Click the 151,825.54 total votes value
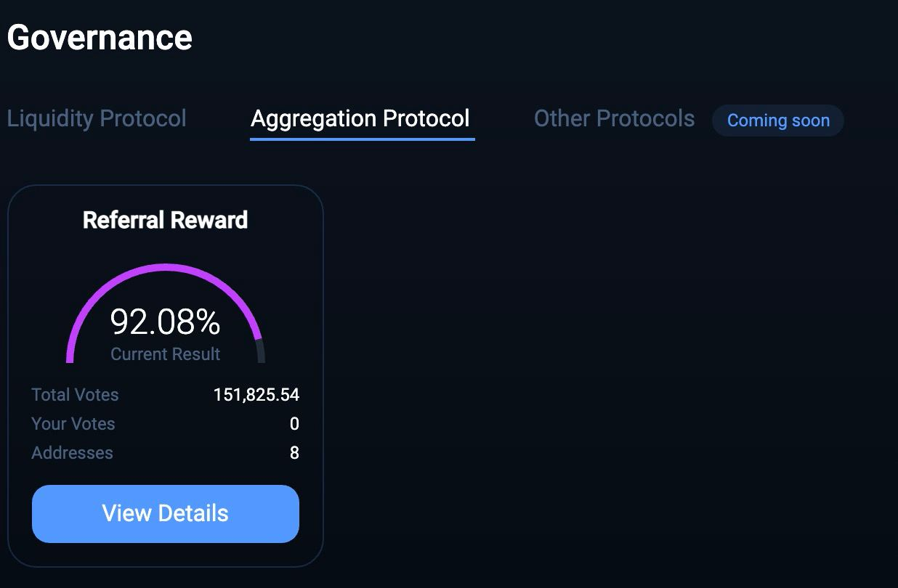 pyautogui.click(x=256, y=395)
